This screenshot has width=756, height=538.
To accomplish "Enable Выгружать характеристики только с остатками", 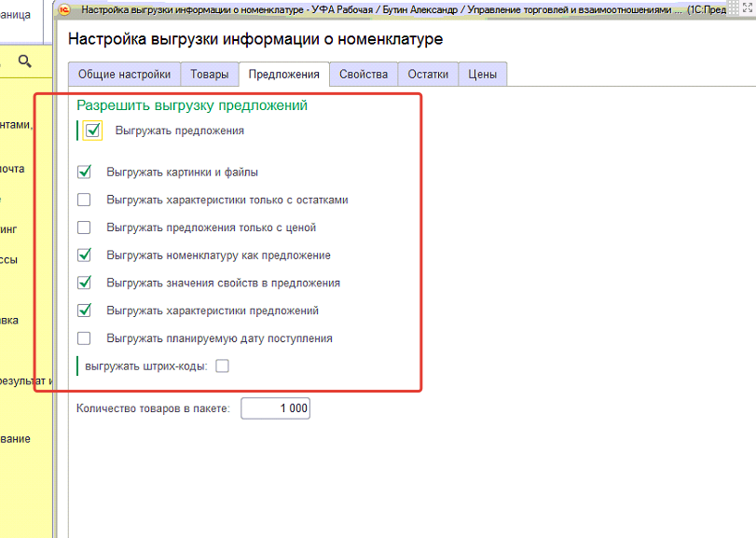I will 85,200.
